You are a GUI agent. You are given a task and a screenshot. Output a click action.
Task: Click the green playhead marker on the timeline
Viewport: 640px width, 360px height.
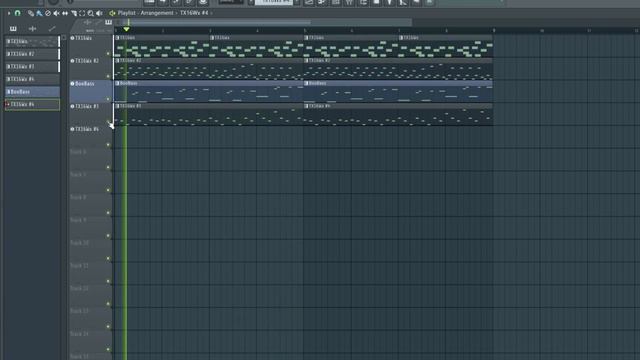tap(127, 29)
